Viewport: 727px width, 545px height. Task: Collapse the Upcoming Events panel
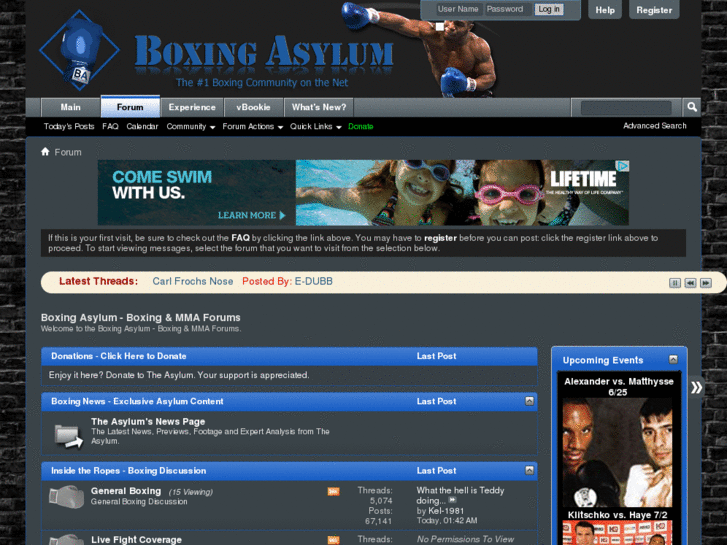tap(673, 359)
